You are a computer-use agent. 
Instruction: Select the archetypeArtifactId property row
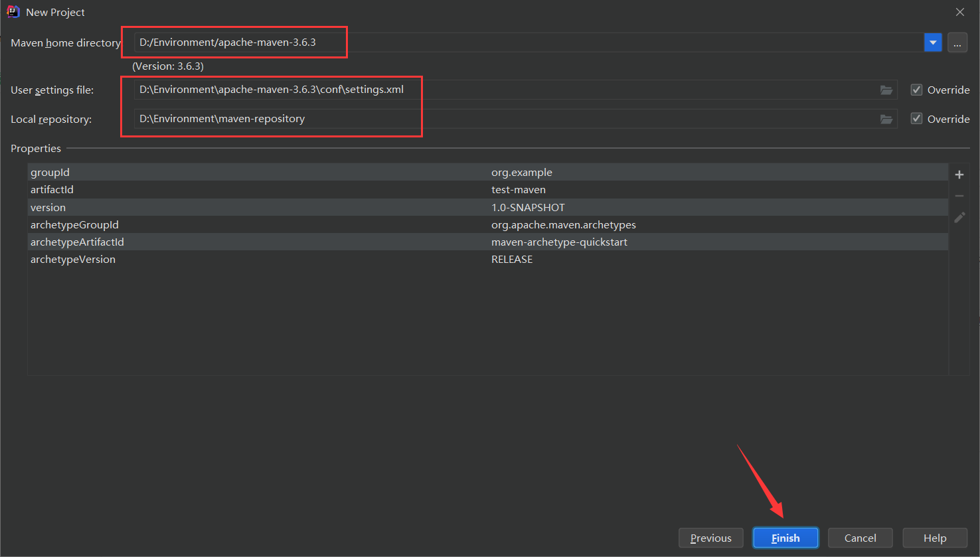coord(488,242)
